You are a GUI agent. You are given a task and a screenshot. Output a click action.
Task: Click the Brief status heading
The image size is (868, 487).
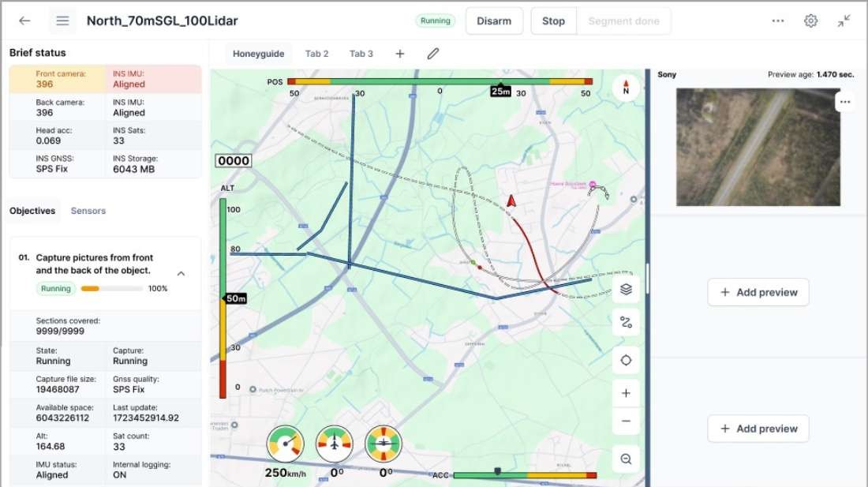38,53
